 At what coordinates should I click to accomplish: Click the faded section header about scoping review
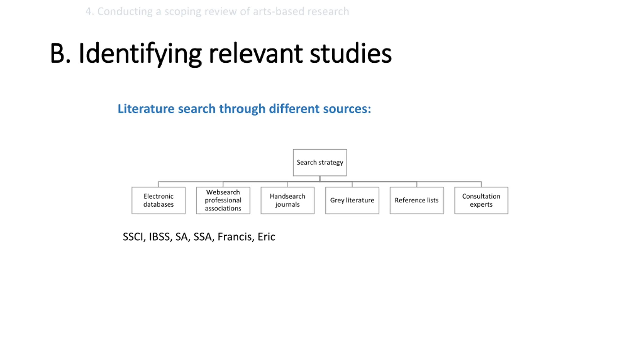[217, 12]
